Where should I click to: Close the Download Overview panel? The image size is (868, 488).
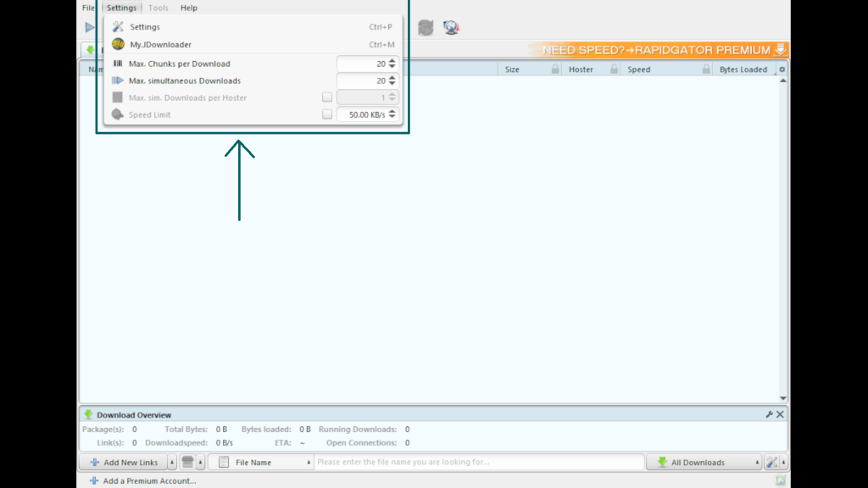pos(780,414)
